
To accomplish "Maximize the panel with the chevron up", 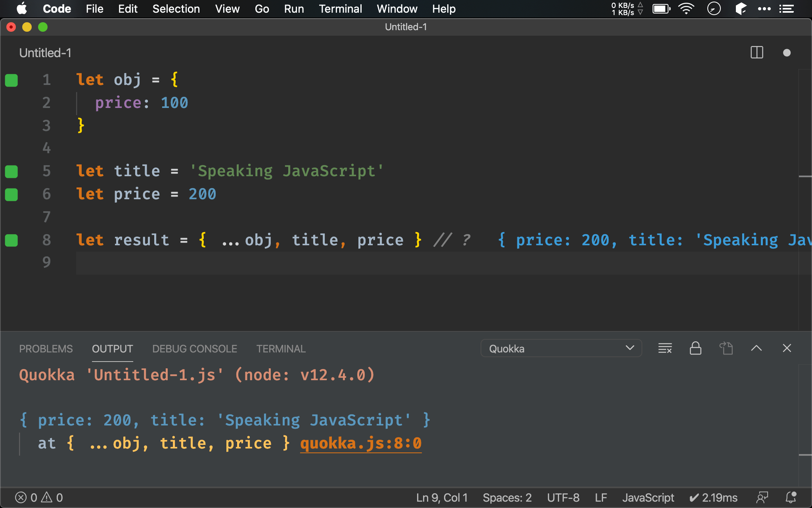I will point(756,348).
